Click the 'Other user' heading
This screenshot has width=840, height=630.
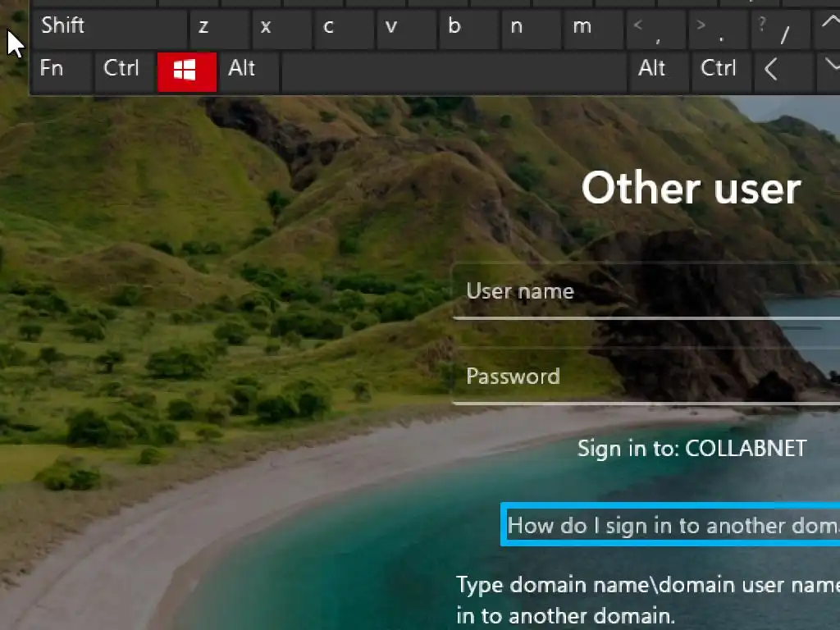[691, 188]
